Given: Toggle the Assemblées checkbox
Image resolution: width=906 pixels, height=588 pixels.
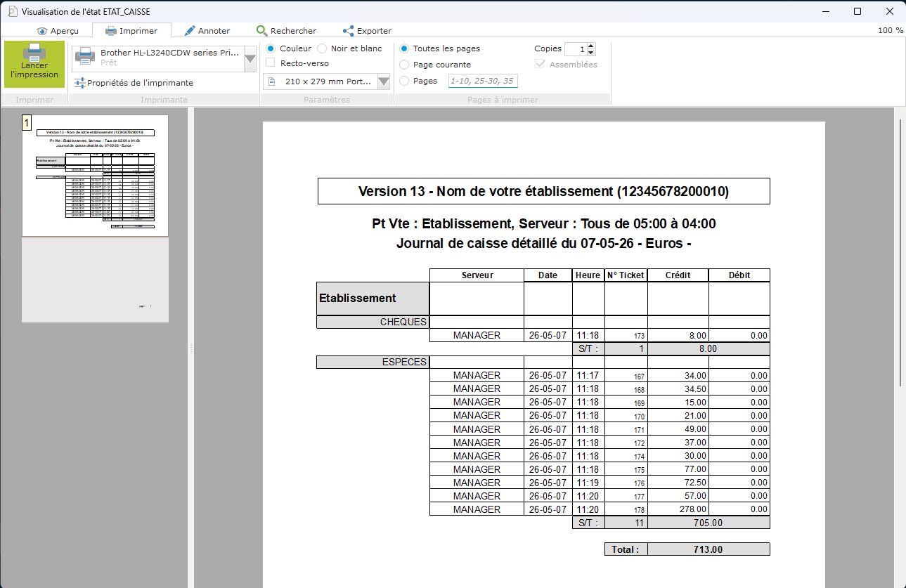Looking at the screenshot, I should 541,64.
